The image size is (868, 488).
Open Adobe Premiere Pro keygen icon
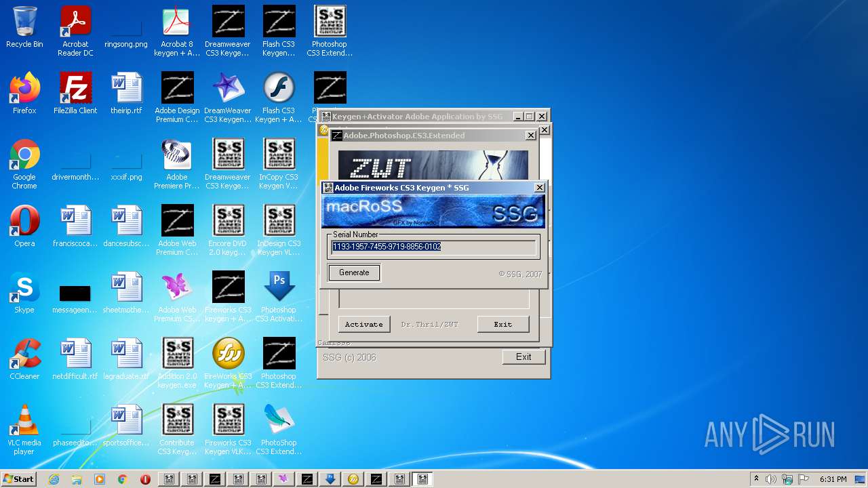pos(177,164)
